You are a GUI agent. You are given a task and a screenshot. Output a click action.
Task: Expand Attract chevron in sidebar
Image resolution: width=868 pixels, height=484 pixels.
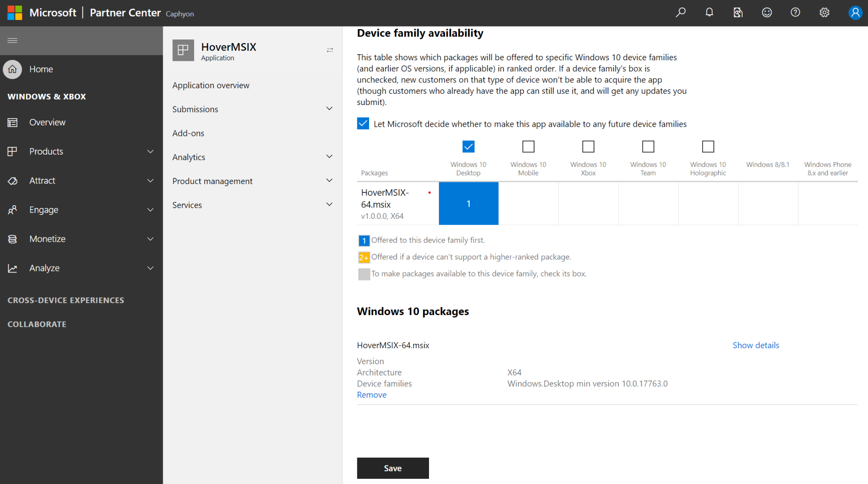point(150,181)
